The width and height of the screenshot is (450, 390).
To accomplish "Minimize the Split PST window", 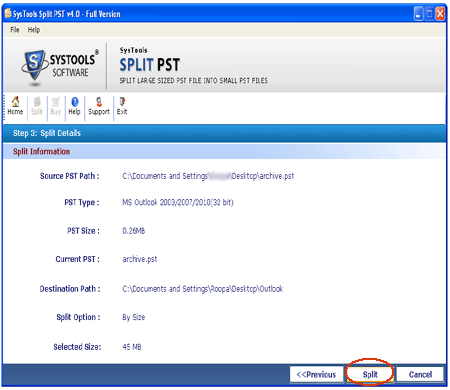I will [418, 14].
